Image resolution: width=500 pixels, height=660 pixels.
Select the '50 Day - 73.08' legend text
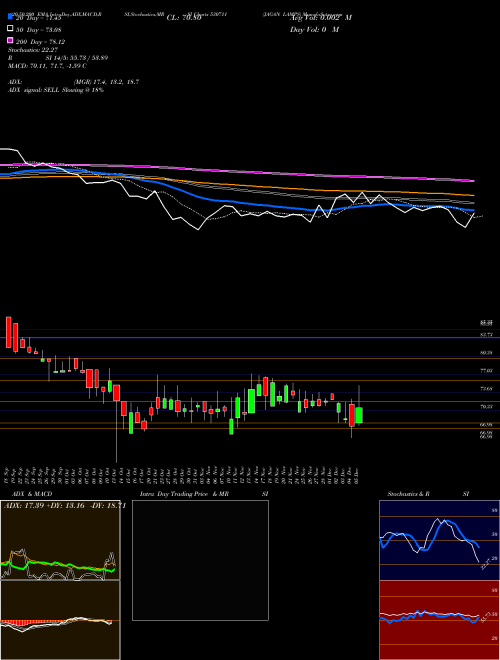pyautogui.click(x=38, y=29)
